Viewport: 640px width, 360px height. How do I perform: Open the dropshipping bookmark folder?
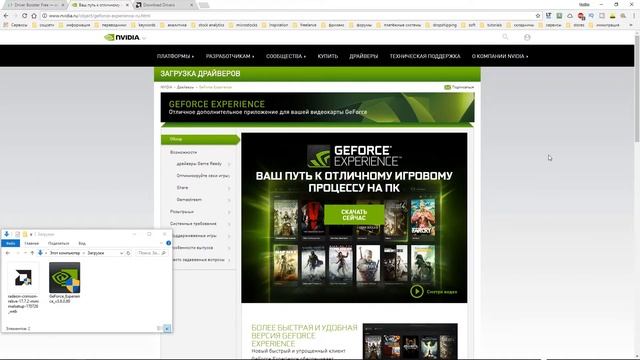coord(441,25)
